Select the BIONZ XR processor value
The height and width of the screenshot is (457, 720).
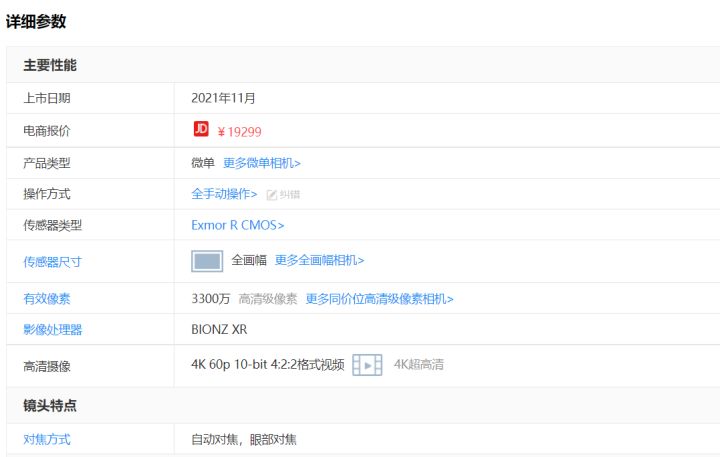pos(219,329)
